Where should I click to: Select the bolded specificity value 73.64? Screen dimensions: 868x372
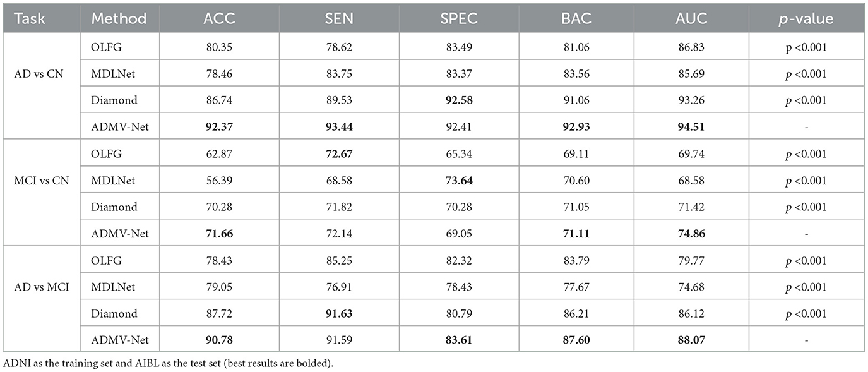coord(459,181)
